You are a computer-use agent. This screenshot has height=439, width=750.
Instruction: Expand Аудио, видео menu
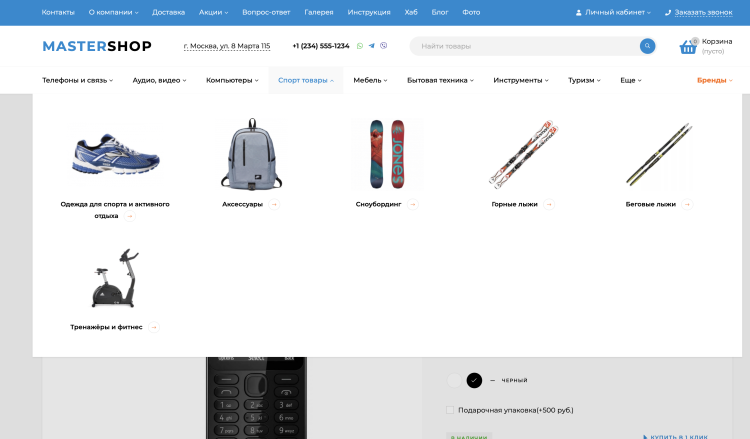pyautogui.click(x=159, y=80)
